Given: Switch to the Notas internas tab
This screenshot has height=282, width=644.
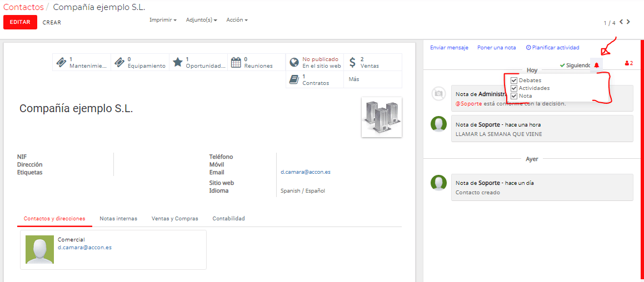Looking at the screenshot, I should point(118,218).
